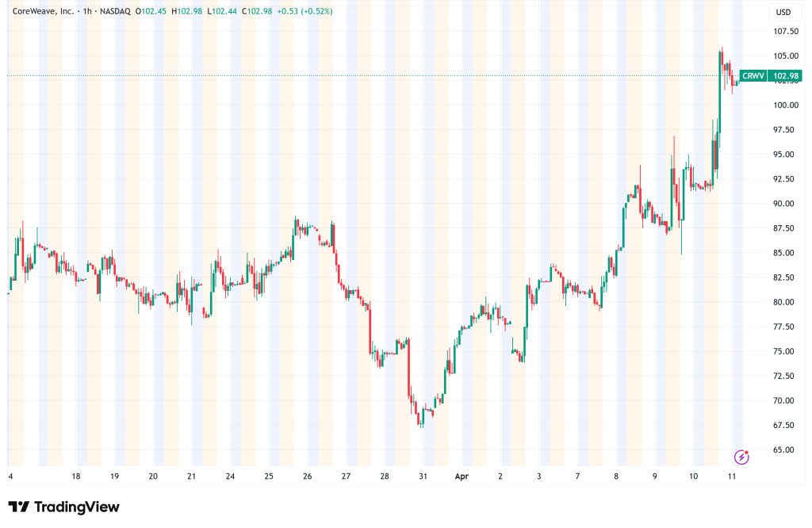Click the 65.00 level on the price axis

coord(785,450)
